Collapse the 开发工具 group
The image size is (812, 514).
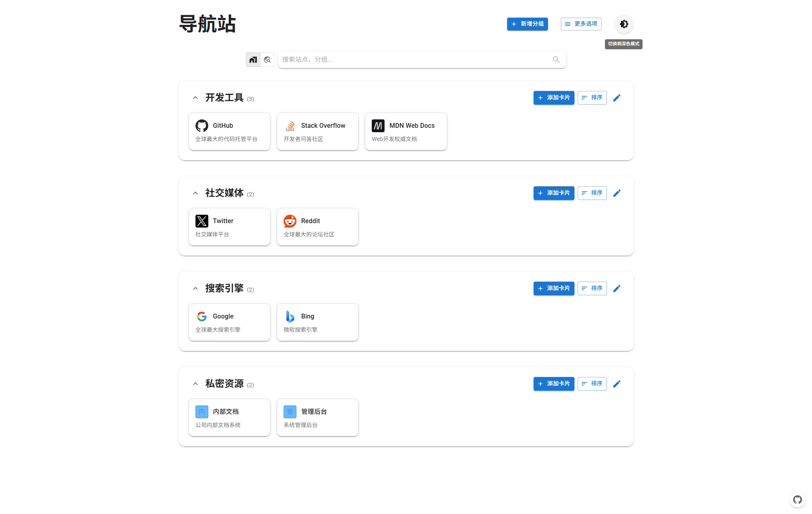[195, 97]
